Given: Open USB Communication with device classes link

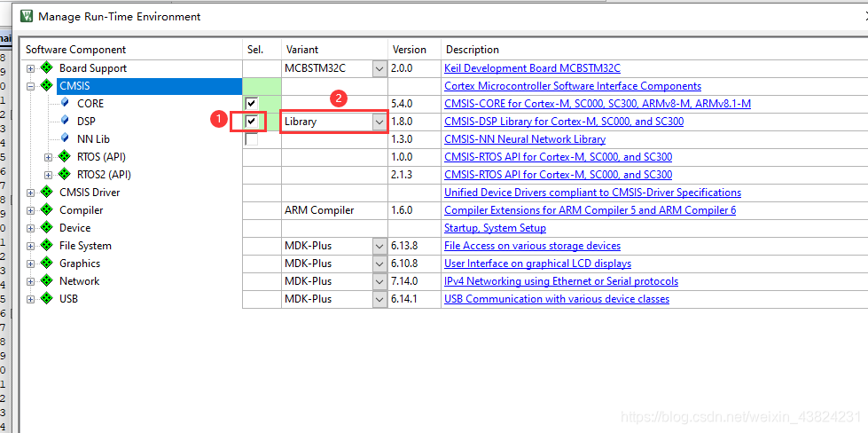Looking at the screenshot, I should tap(556, 298).
